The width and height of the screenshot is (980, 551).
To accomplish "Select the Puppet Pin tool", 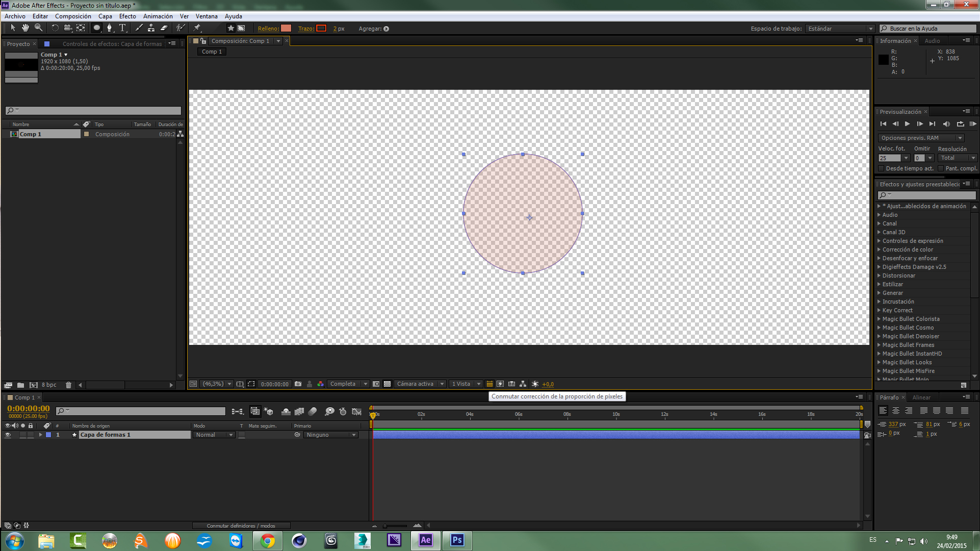I will click(x=197, y=28).
